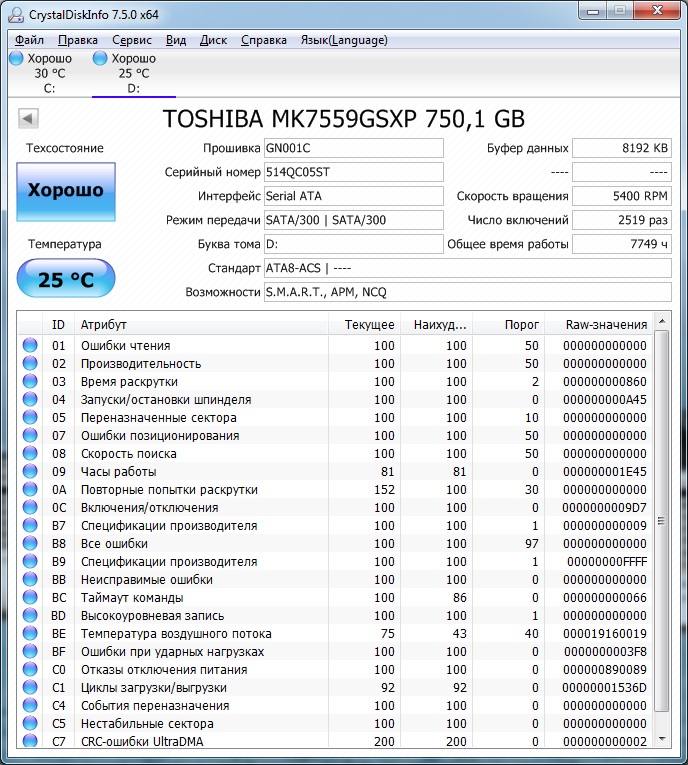Click status icon for Ошибки позиционирования row
Image resolution: width=688 pixels, height=765 pixels.
tap(30, 435)
